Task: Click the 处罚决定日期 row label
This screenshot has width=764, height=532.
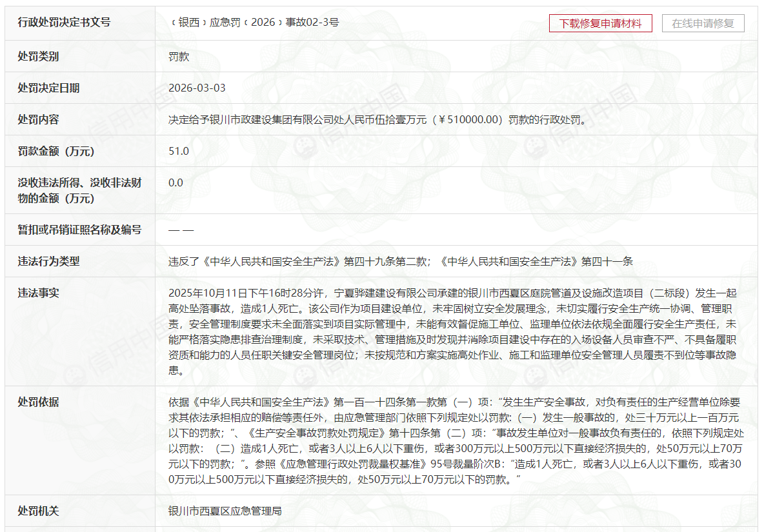Action: (x=48, y=88)
